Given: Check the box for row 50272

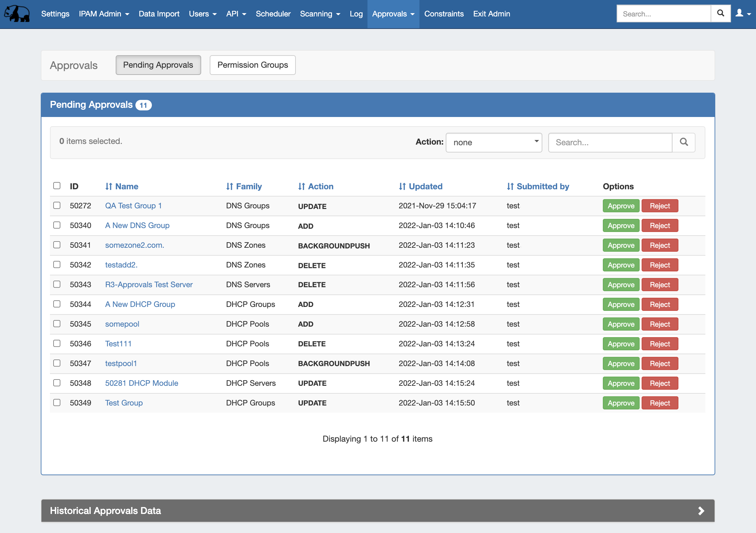Looking at the screenshot, I should (x=57, y=205).
